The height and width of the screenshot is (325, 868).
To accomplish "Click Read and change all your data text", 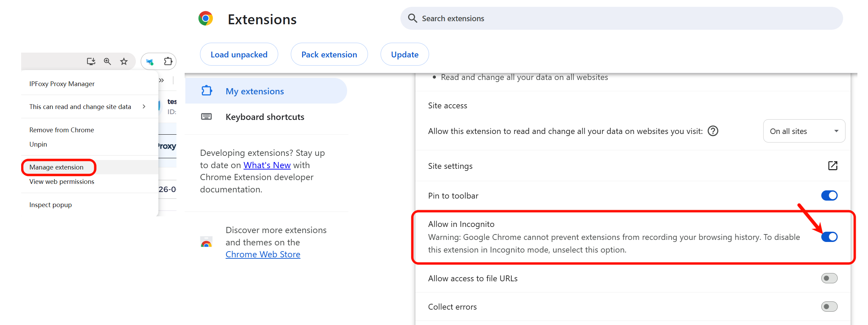I will [524, 77].
